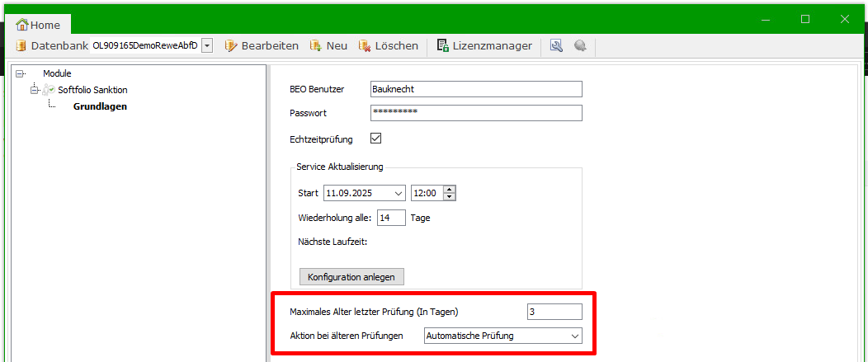
Task: Click the Bearbeiten edit icon
Action: pos(231,46)
